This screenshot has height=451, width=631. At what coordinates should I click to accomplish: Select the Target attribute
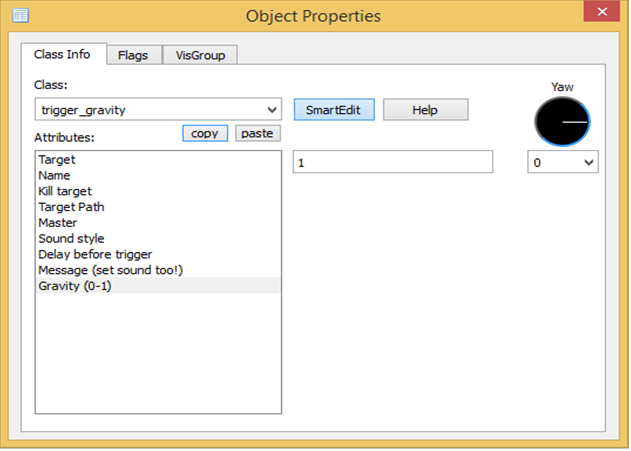click(x=57, y=159)
